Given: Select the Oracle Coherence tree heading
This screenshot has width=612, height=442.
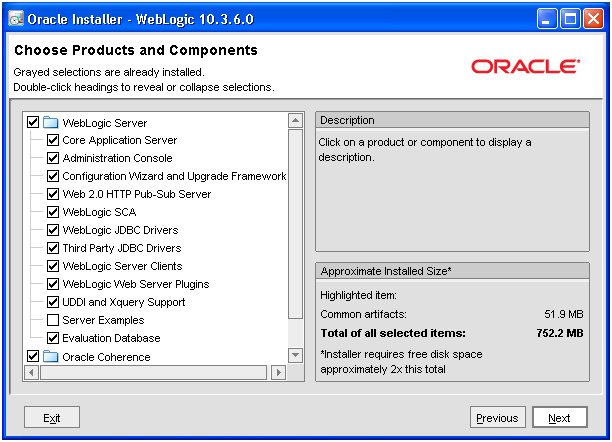Looking at the screenshot, I should [x=106, y=357].
